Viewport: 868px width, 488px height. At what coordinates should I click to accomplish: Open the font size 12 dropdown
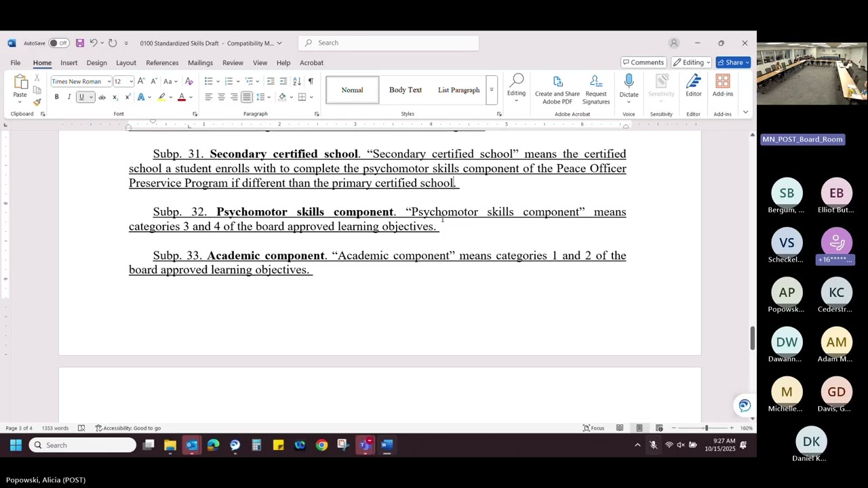[131, 81]
